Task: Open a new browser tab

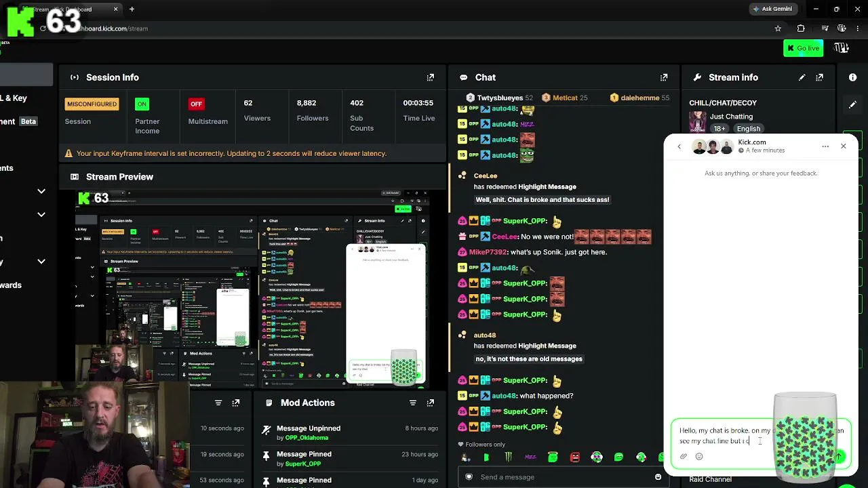Action: pos(132,9)
